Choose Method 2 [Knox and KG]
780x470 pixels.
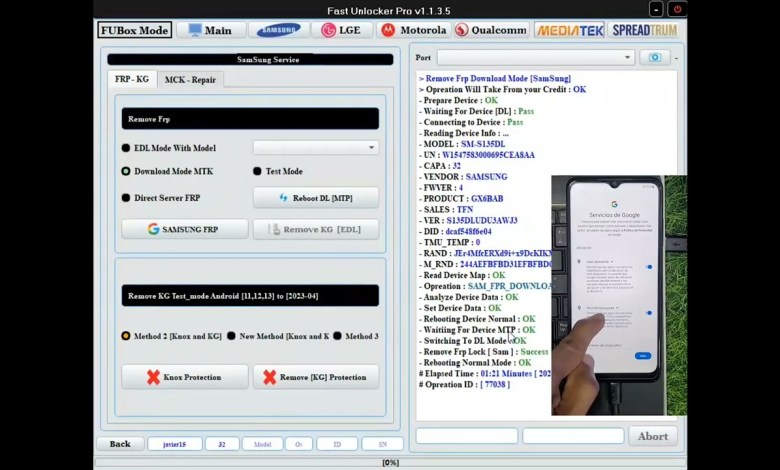pyautogui.click(x=172, y=336)
